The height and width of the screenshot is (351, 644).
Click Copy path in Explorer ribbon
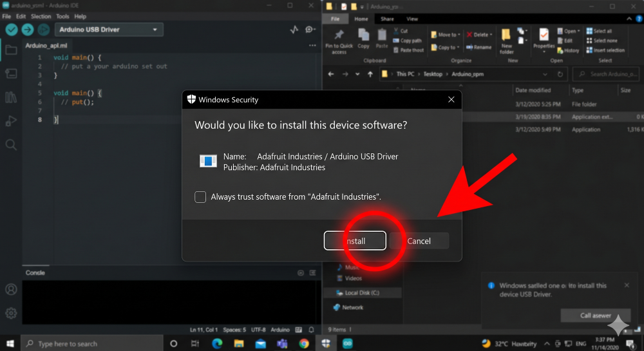point(408,41)
